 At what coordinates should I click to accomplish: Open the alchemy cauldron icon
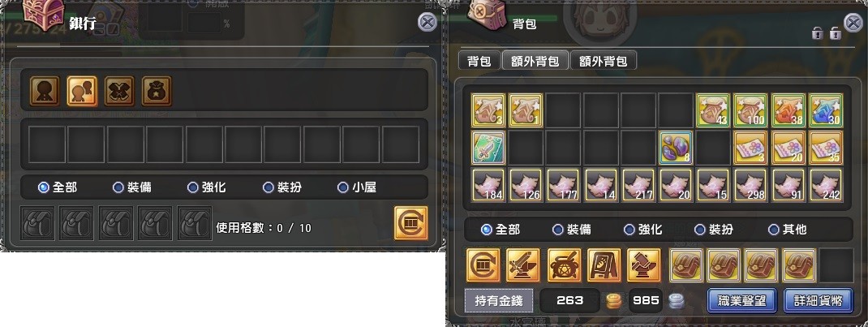coord(564,265)
